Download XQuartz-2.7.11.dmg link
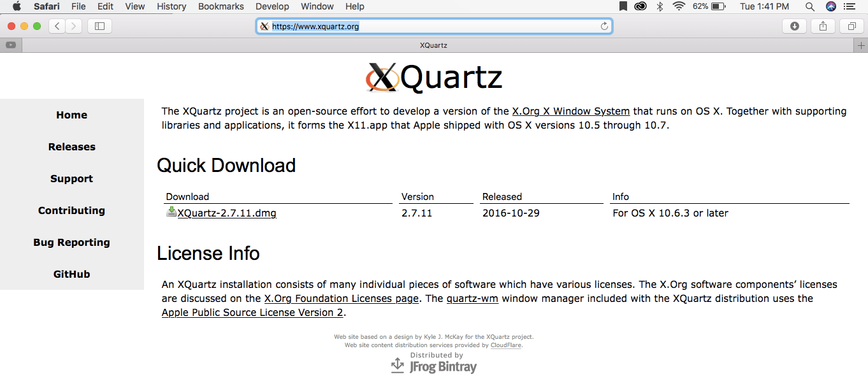 point(227,213)
